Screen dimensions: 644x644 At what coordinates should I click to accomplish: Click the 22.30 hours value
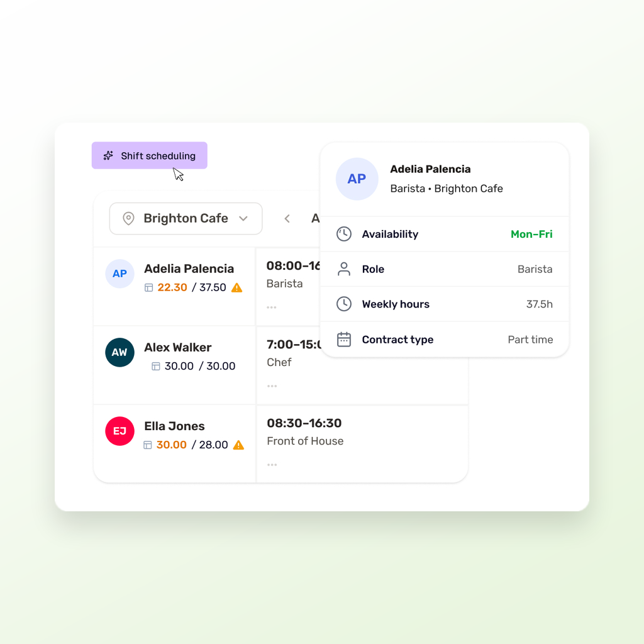[172, 287]
